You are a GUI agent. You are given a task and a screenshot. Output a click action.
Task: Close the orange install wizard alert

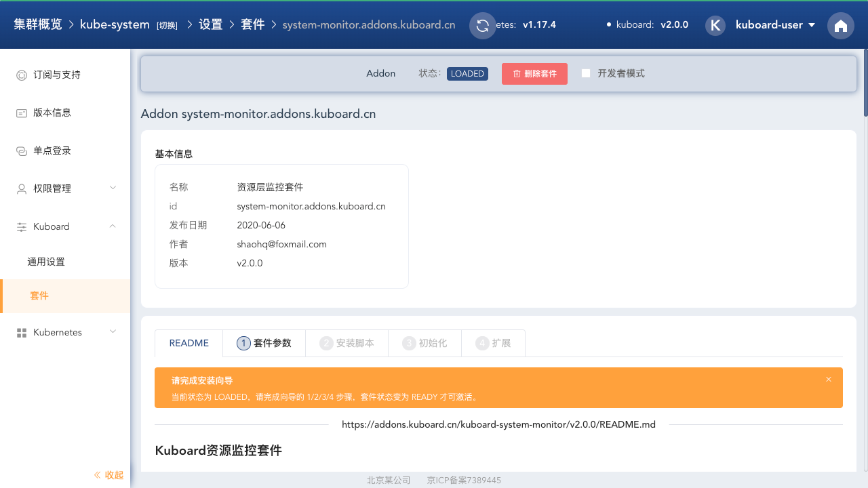(828, 380)
